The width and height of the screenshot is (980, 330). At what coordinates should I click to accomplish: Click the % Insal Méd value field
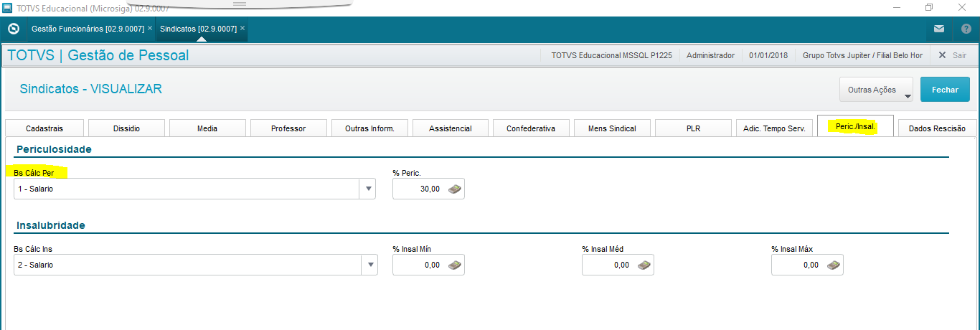tap(618, 265)
